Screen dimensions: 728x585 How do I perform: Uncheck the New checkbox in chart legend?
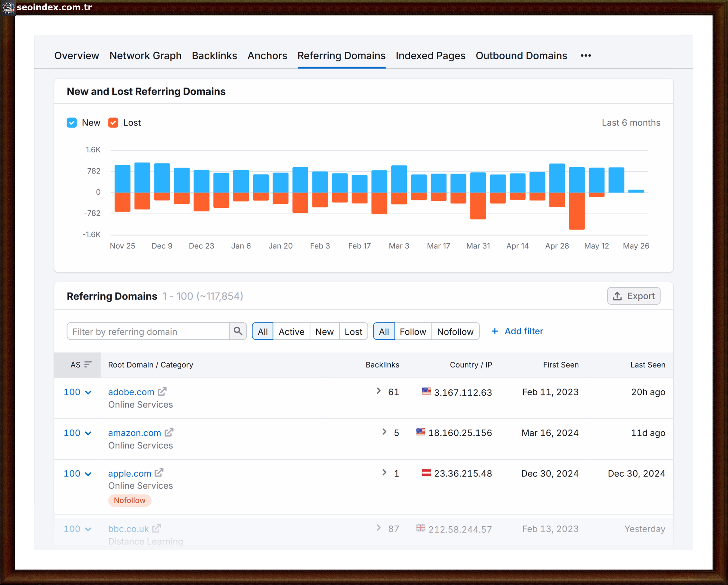(x=71, y=123)
